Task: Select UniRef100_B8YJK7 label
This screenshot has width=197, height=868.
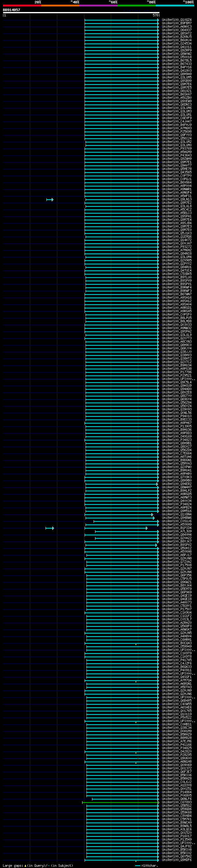Action: [177, 542]
